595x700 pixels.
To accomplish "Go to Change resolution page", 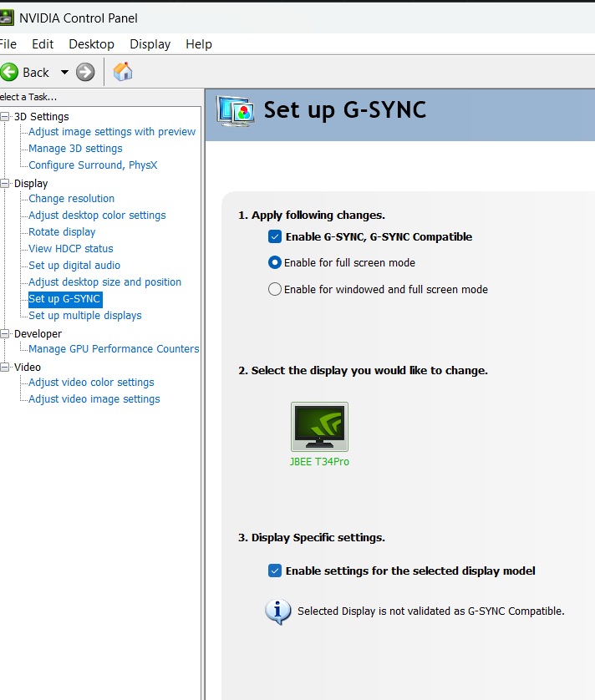I will (71, 199).
